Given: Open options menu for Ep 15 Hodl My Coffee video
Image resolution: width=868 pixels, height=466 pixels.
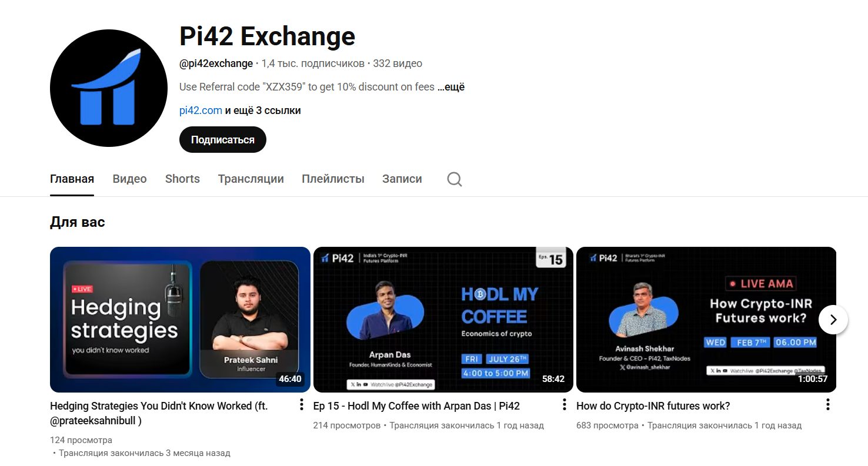Looking at the screenshot, I should click(x=564, y=404).
